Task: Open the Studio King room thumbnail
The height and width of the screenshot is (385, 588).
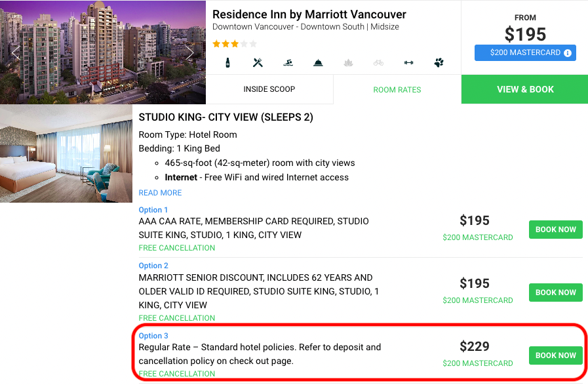Action: tap(66, 153)
